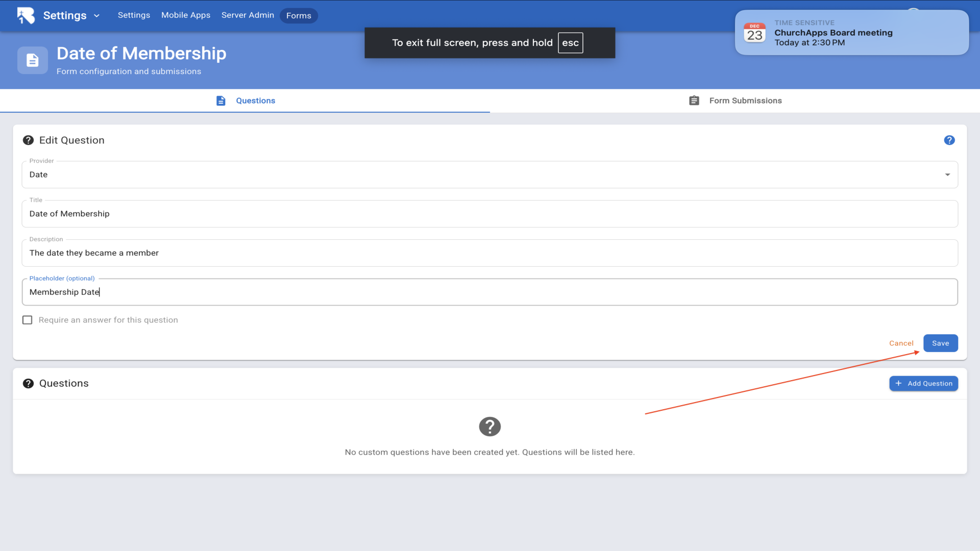Click the ChurchApps logo icon
Image resolution: width=980 pixels, height=551 pixels.
[26, 15]
